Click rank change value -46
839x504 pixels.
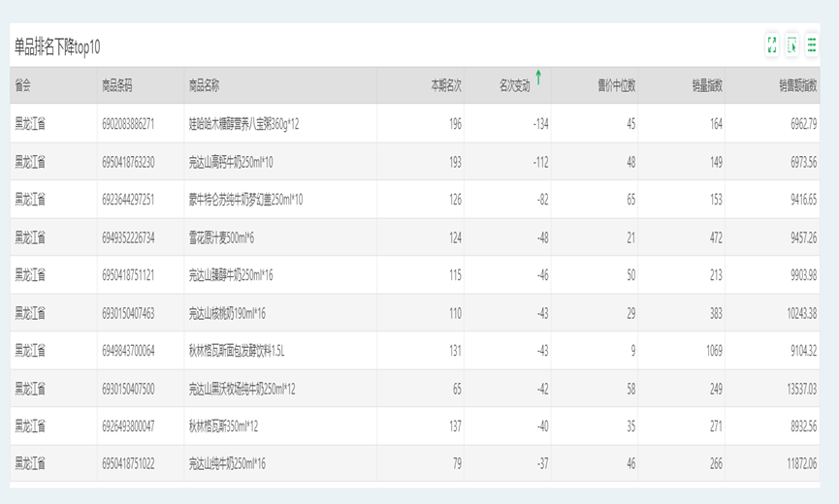pos(542,275)
